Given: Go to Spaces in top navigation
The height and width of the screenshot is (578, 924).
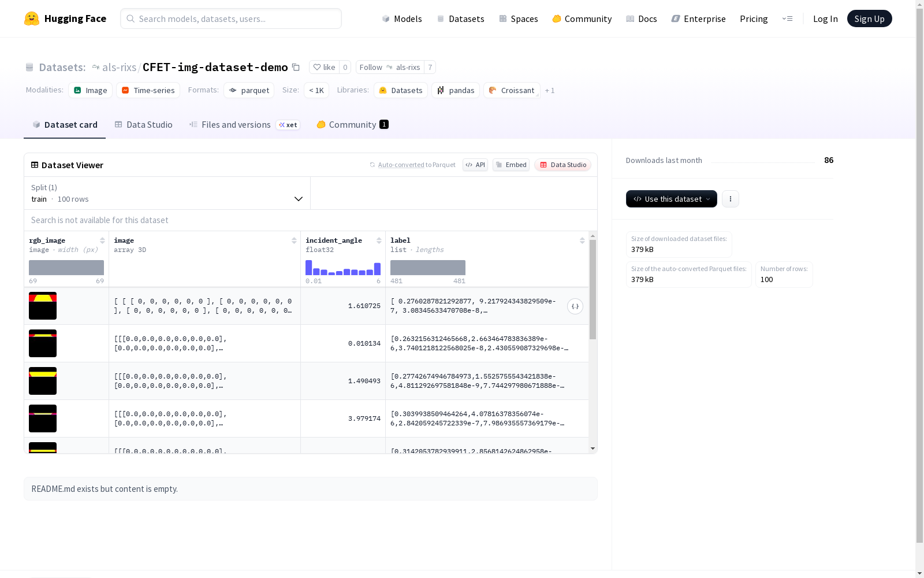Looking at the screenshot, I should [x=519, y=18].
